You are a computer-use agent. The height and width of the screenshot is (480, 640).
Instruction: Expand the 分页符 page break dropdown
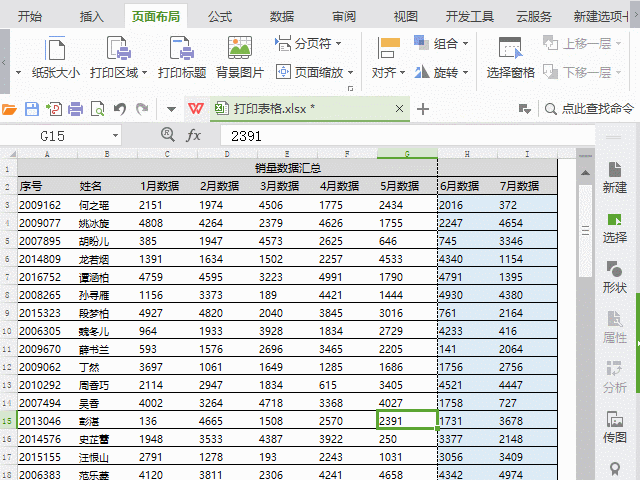click(x=338, y=43)
